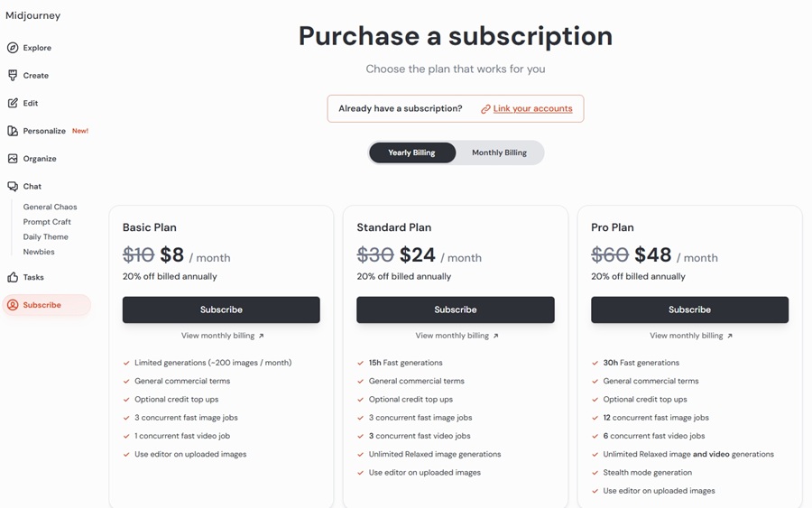The image size is (812, 508).
Task: View monthly billing under Pro Plan
Action: point(691,336)
